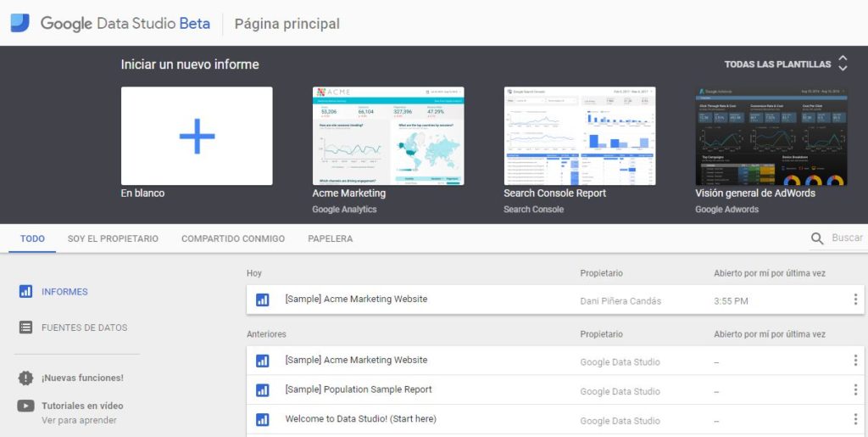Click the Acme Marketing template title
The height and width of the screenshot is (437, 868).
pos(348,193)
